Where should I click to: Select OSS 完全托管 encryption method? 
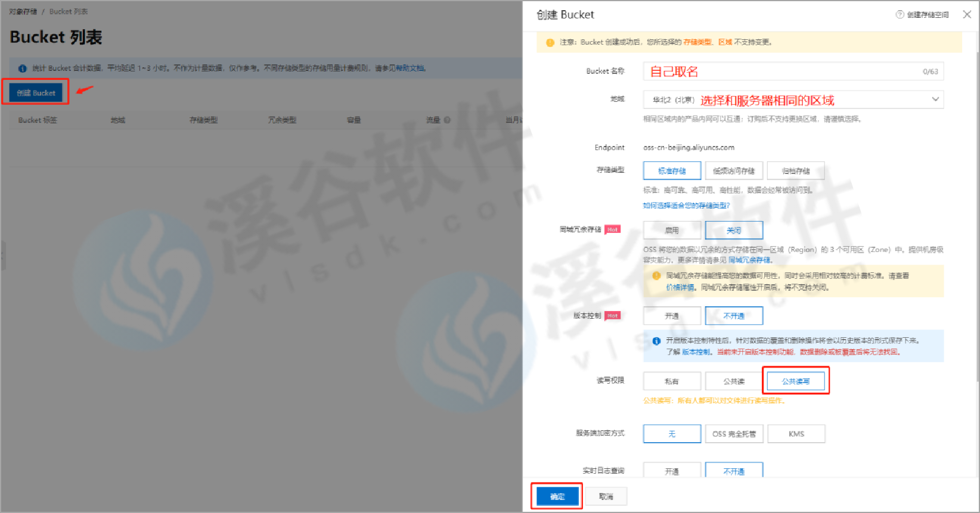pyautogui.click(x=734, y=434)
